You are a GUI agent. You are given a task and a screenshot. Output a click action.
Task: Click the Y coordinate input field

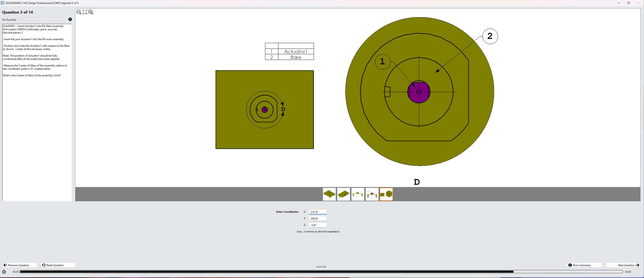318,219
